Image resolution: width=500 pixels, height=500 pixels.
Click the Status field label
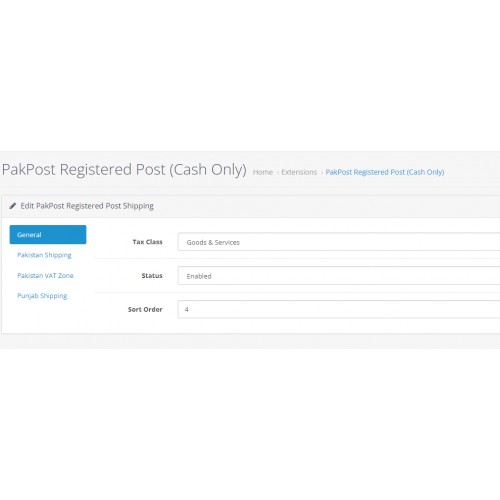152,276
